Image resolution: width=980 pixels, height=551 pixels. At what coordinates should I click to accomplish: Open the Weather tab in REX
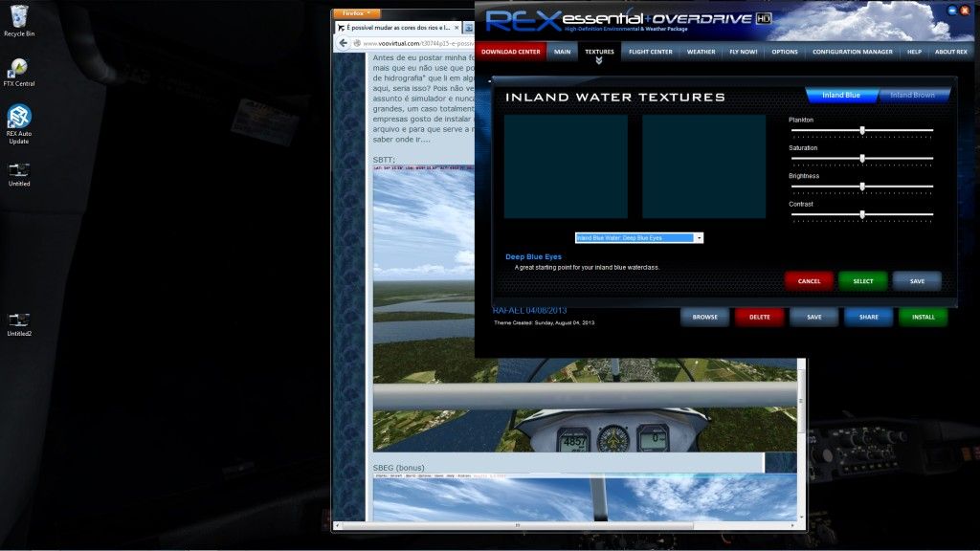[x=701, y=52]
